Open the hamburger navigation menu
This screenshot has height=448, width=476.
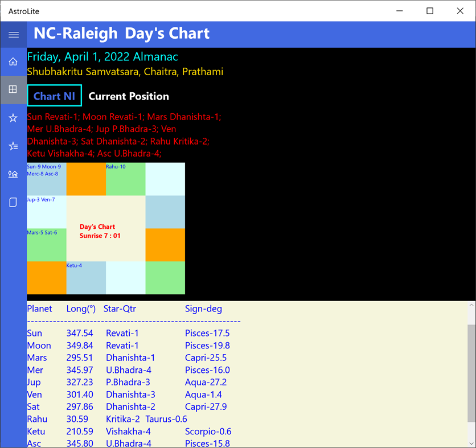pyautogui.click(x=13, y=34)
